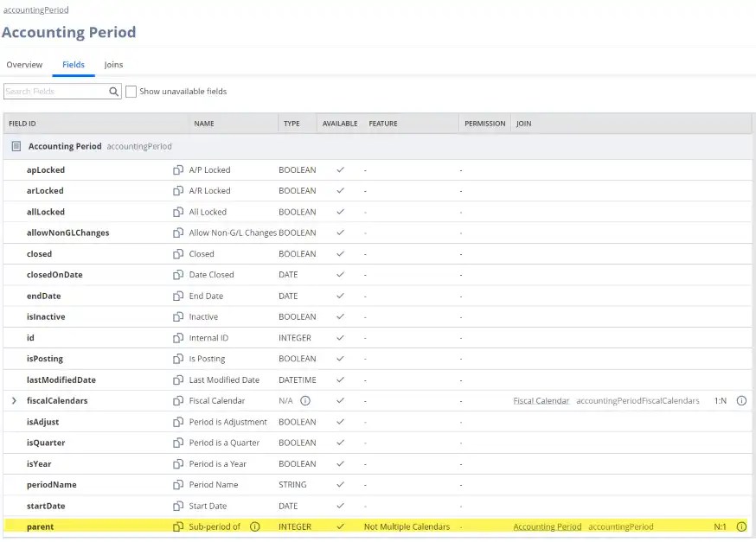The width and height of the screenshot is (756, 542).
Task: Open the Joins tab
Action: 113,65
